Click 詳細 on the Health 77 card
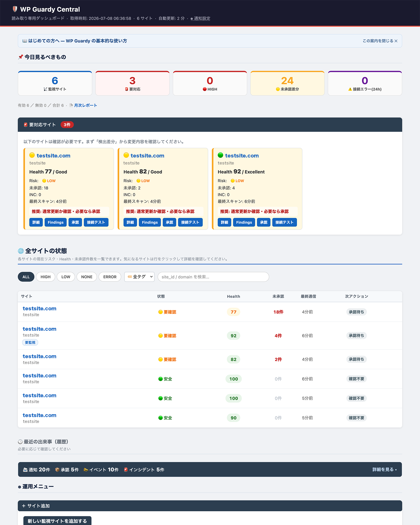Screen dimensions: 420x525 (36, 222)
